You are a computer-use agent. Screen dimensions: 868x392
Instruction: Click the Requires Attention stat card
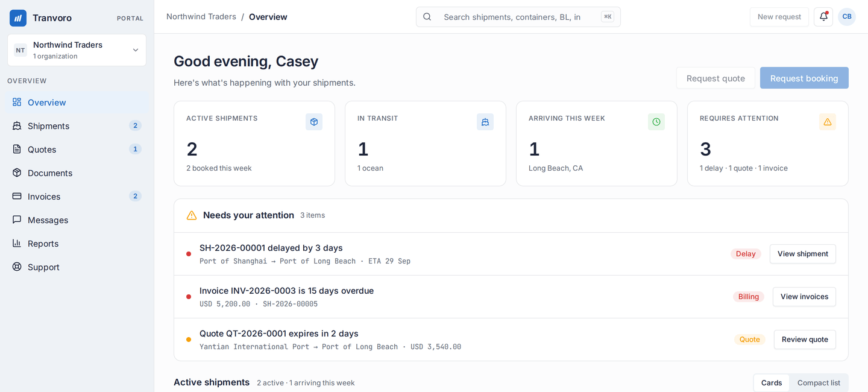click(768, 144)
